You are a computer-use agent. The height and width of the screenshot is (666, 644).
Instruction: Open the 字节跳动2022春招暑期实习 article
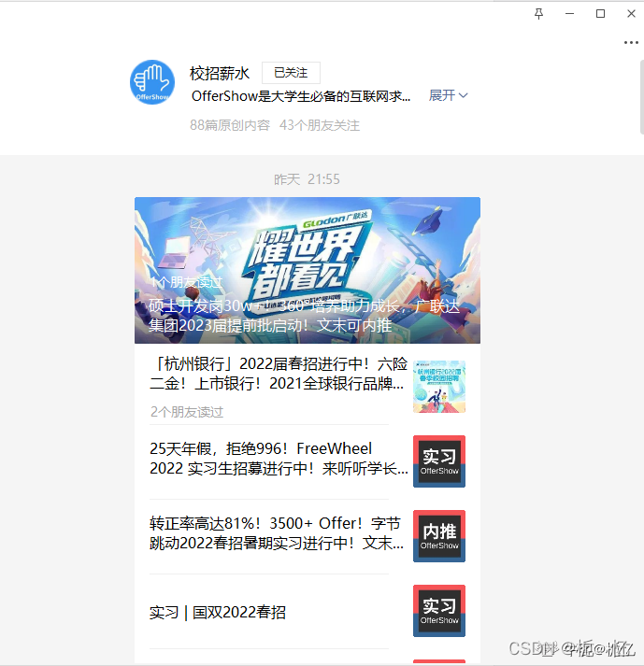(277, 533)
